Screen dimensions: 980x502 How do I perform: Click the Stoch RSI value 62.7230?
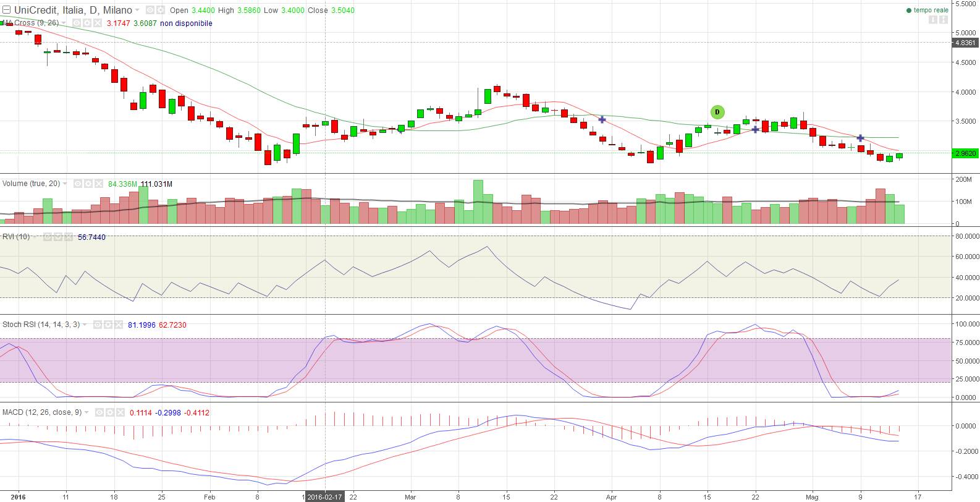(x=172, y=325)
